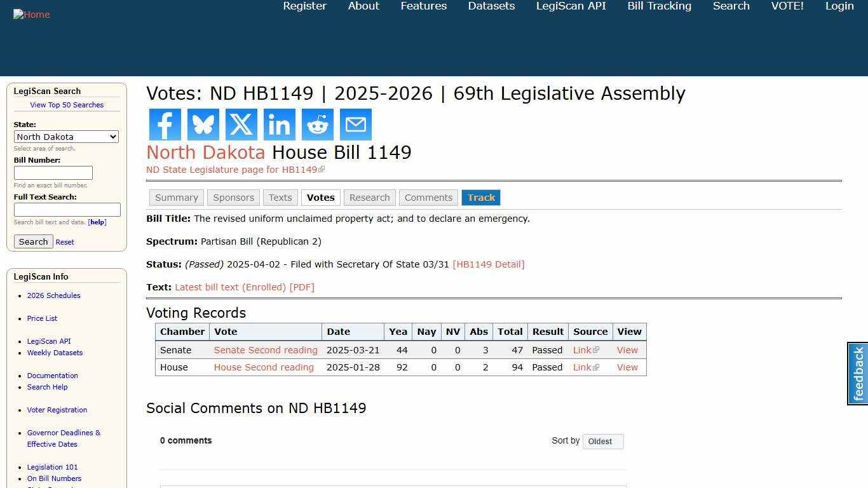
Task: Open the State selection dropdown
Action: tap(66, 137)
